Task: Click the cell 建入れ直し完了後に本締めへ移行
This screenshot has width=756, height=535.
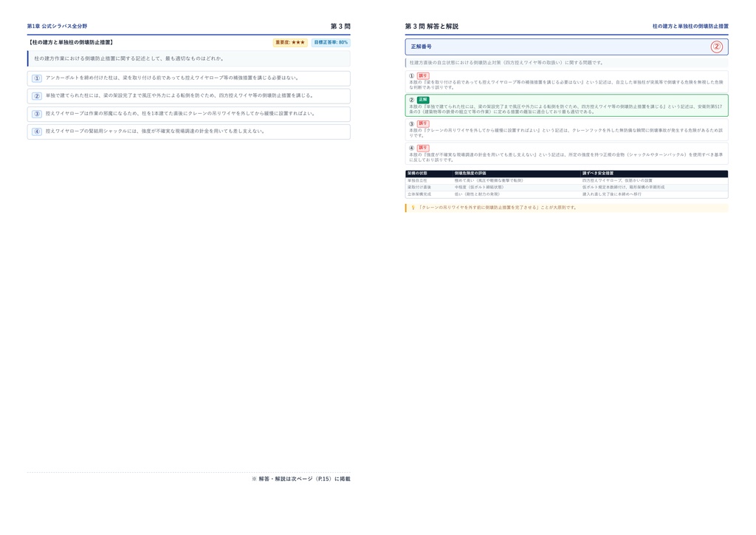Action: tap(612, 194)
